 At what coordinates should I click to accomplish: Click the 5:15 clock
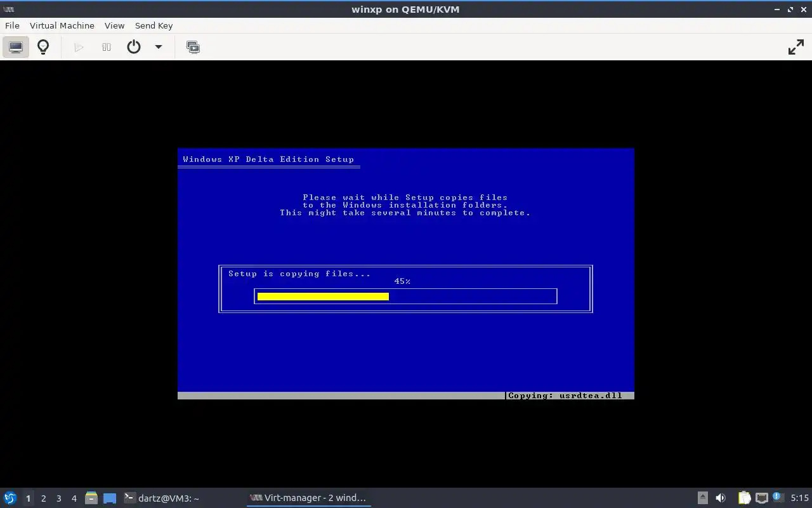799,498
